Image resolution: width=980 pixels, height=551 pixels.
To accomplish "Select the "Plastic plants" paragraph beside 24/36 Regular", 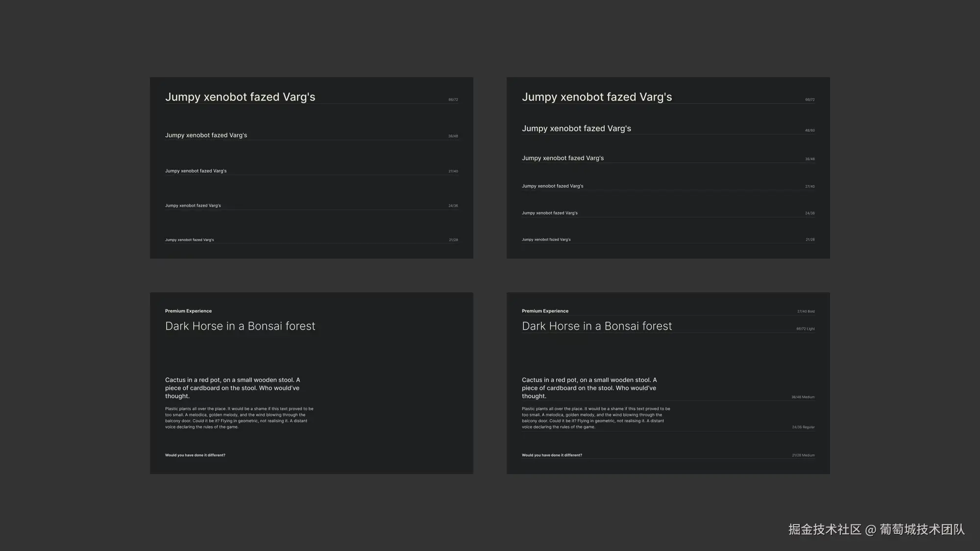I will tap(595, 418).
